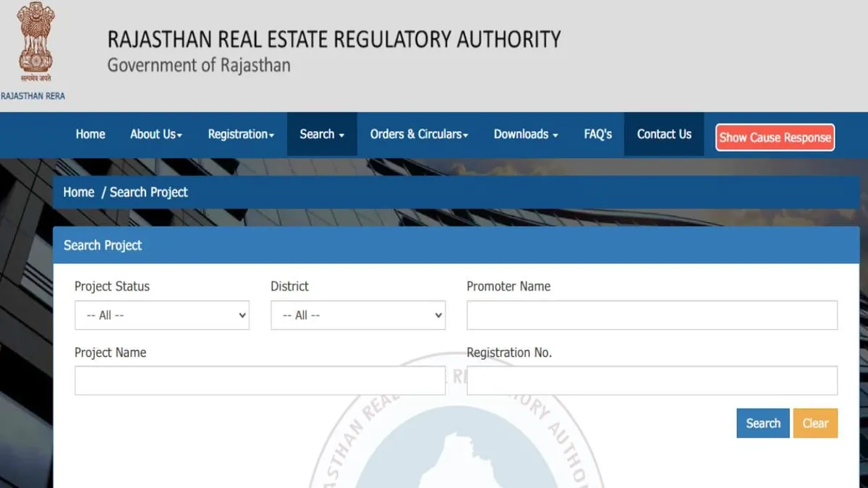Focus the Promoter Name text field
The image size is (868, 488).
(x=652, y=315)
